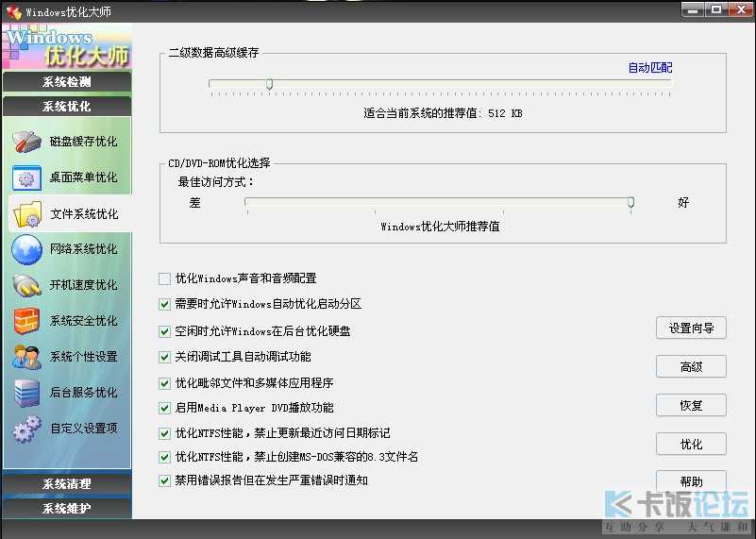Click the 网络系统优化 globe icon
The height and width of the screenshot is (539, 756).
click(26, 249)
